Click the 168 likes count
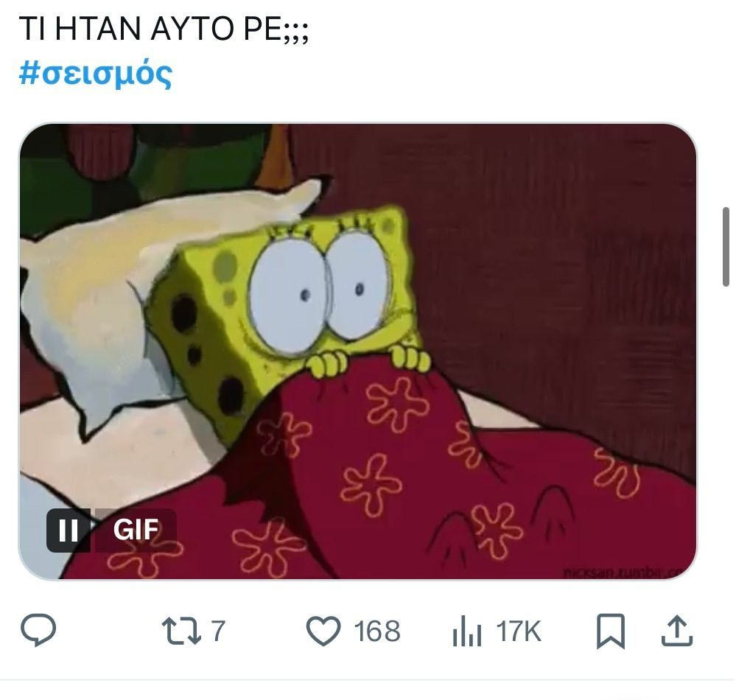This screenshot has height=700, width=736. [x=376, y=631]
